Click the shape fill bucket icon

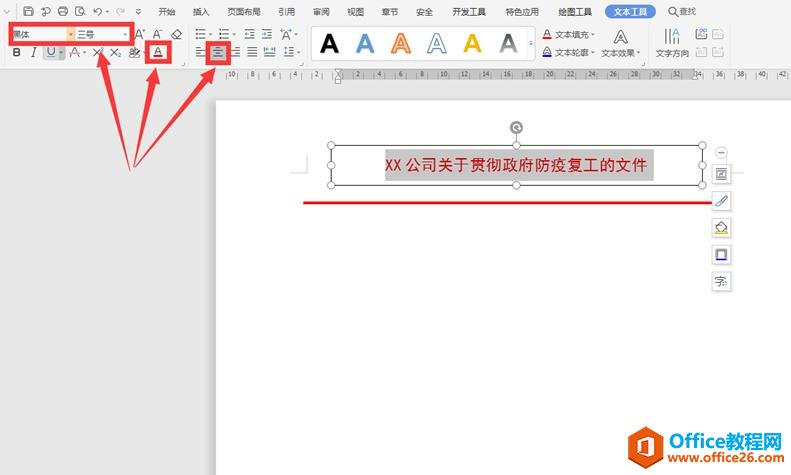(721, 228)
